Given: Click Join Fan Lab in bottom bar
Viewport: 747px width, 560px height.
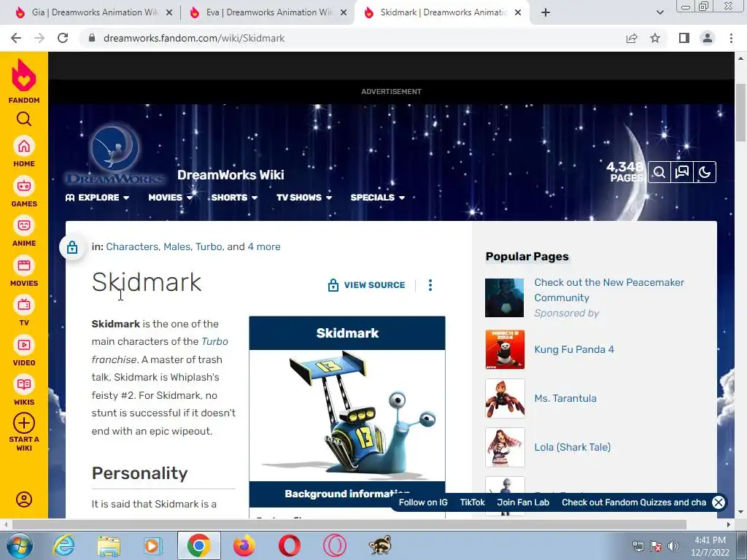Looking at the screenshot, I should coord(523,502).
